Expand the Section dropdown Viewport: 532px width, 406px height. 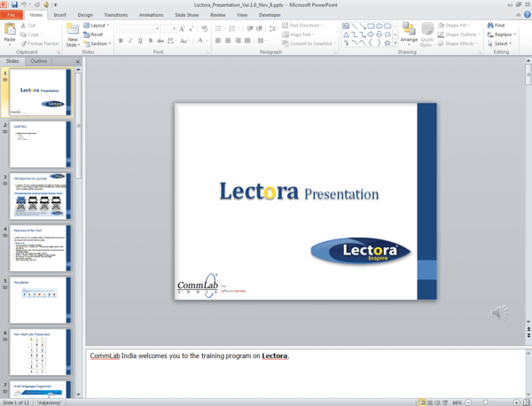tap(98, 43)
